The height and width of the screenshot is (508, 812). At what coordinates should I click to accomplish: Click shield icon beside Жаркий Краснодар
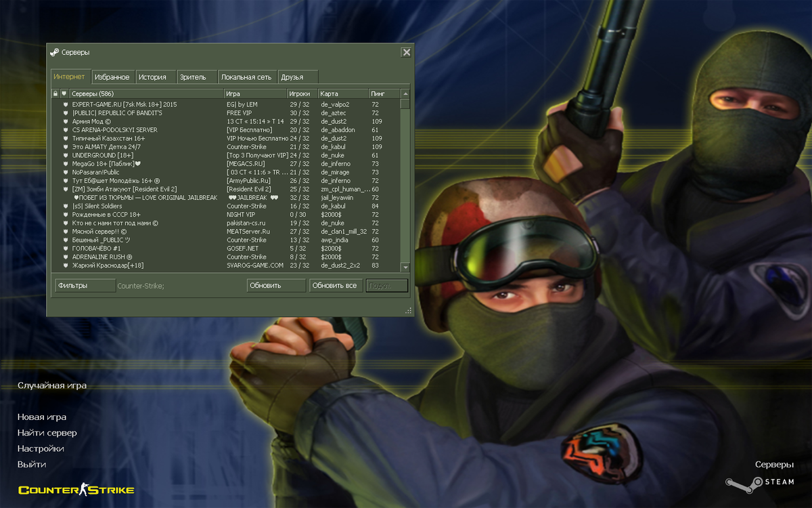(66, 266)
